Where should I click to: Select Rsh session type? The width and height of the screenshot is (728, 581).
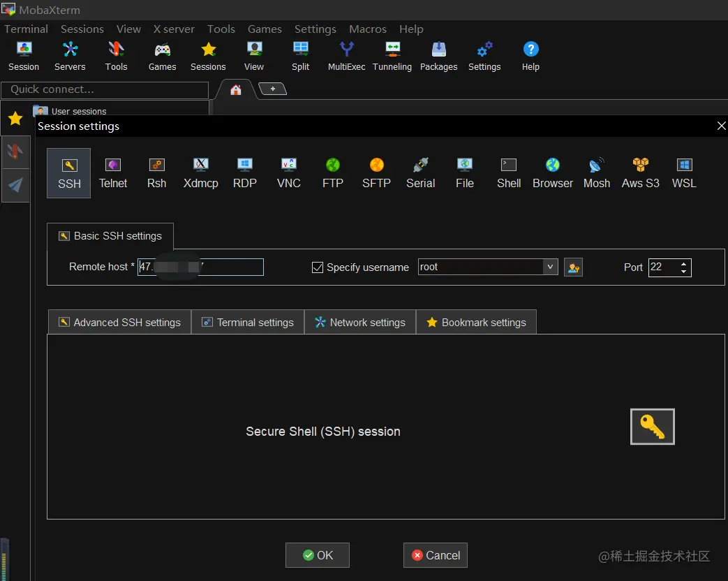pyautogui.click(x=157, y=173)
